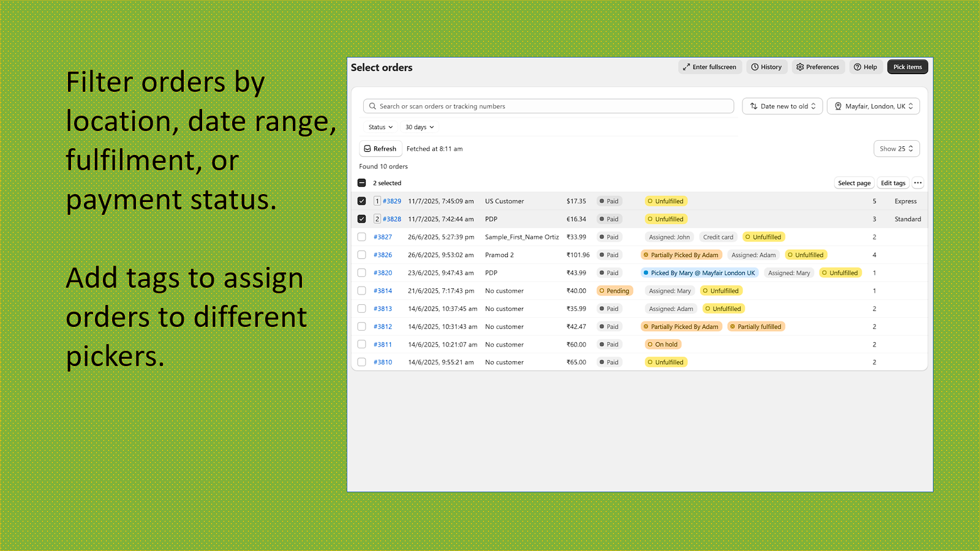Click the Standard shipping label on #3828
Screen dimensions: 980x551
click(908, 219)
